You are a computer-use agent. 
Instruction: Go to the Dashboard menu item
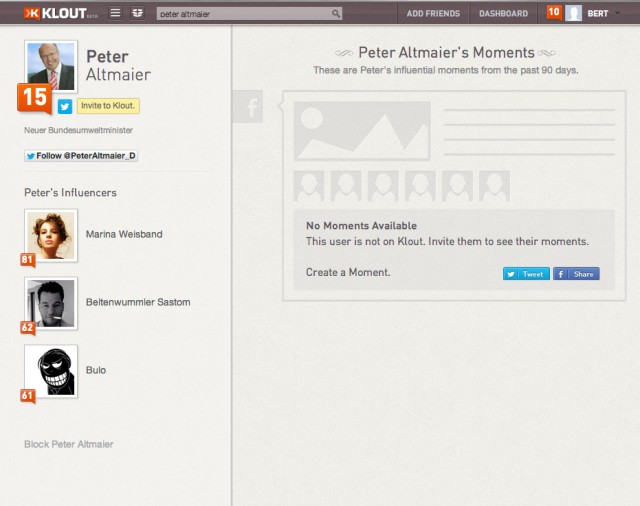coord(503,13)
